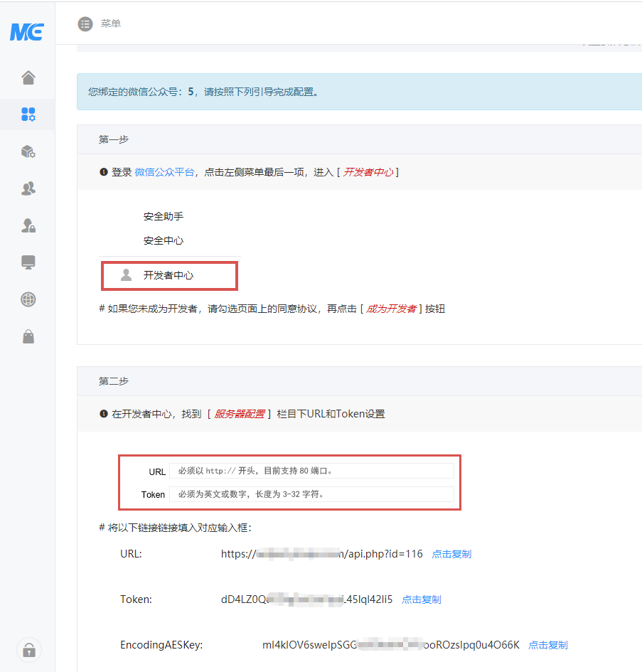Open the cube with gear sidebar icon
This screenshot has height=672, width=642.
[x=28, y=151]
